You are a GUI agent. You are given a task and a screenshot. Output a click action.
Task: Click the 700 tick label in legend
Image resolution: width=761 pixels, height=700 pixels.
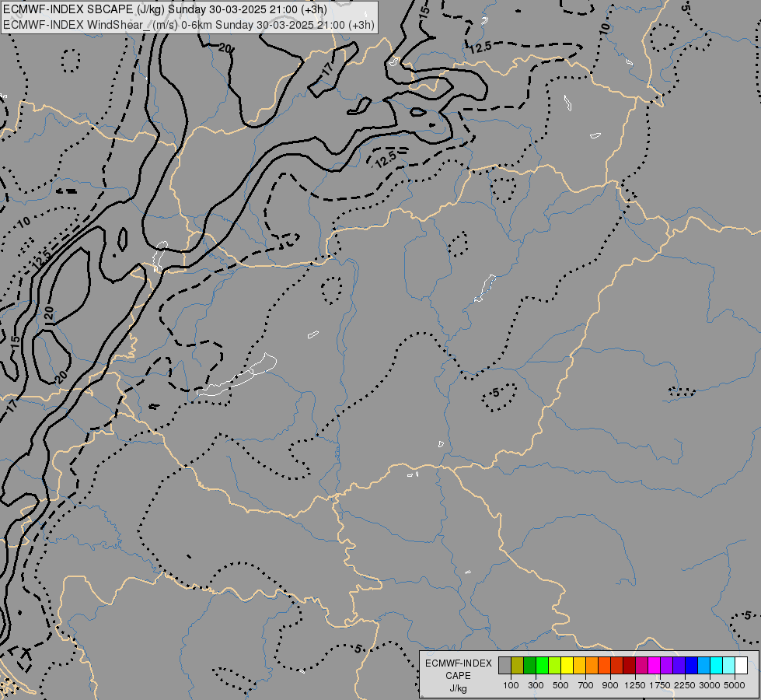(586, 685)
